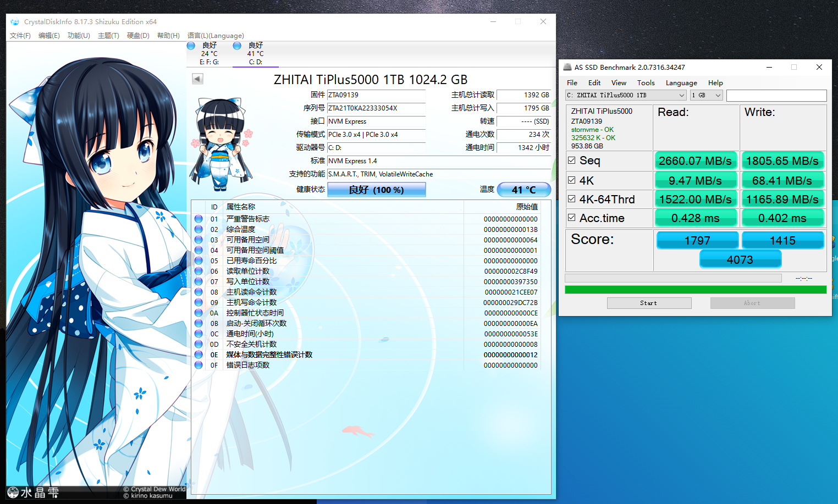The image size is (838, 504).
Task: Toggle the 4K test checkbox
Action: click(572, 180)
